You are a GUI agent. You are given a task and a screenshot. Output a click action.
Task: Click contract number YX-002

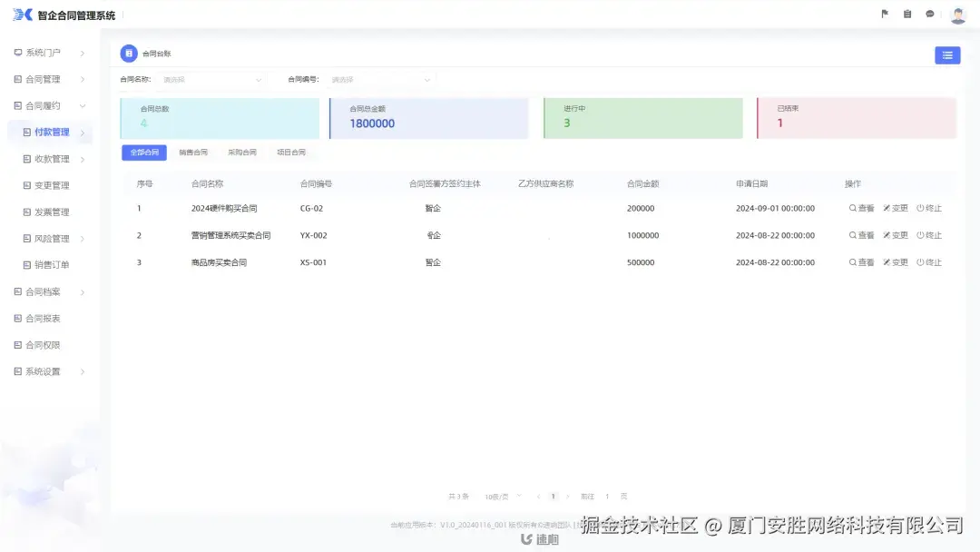click(313, 235)
